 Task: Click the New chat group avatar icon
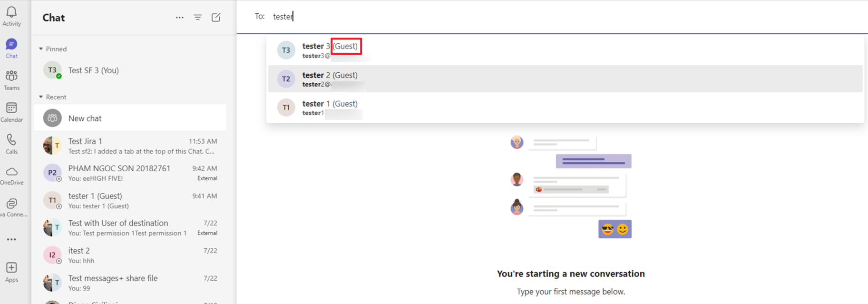click(x=52, y=118)
